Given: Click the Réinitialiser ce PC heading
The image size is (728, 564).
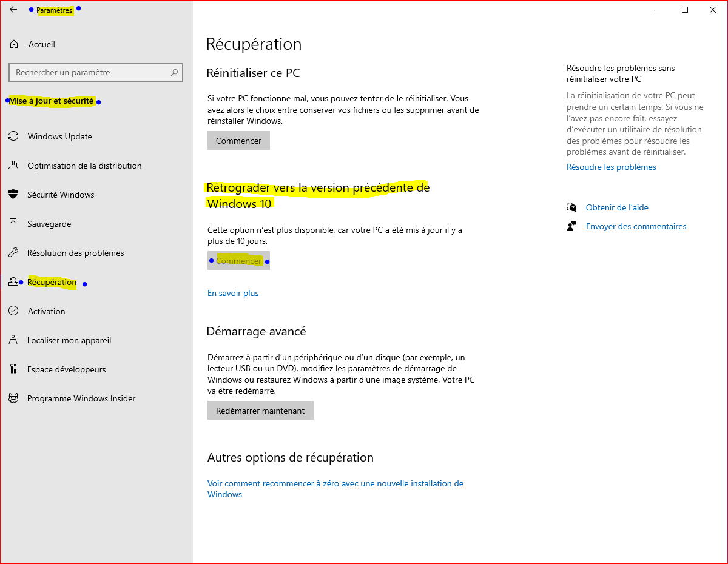Looking at the screenshot, I should coord(254,73).
